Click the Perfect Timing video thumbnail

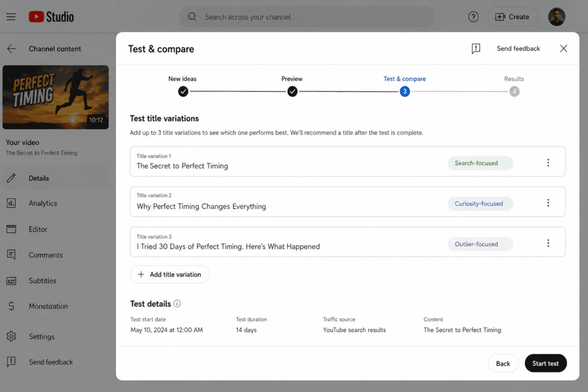point(56,98)
